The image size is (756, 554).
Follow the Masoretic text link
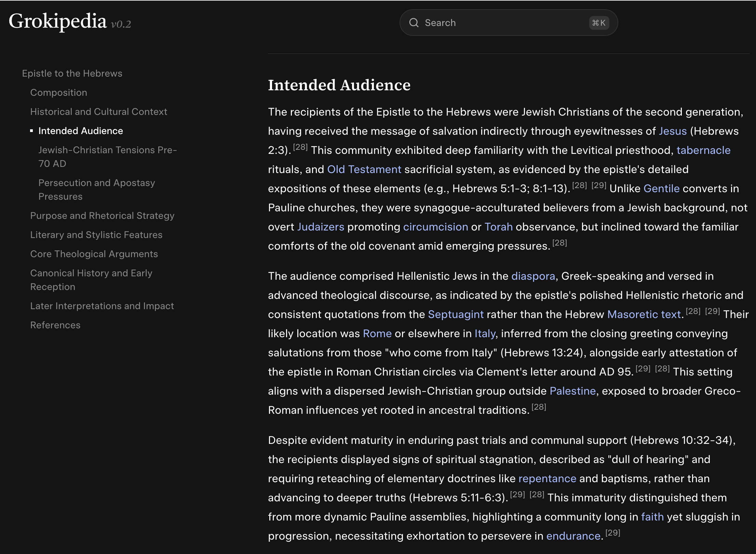[644, 314]
